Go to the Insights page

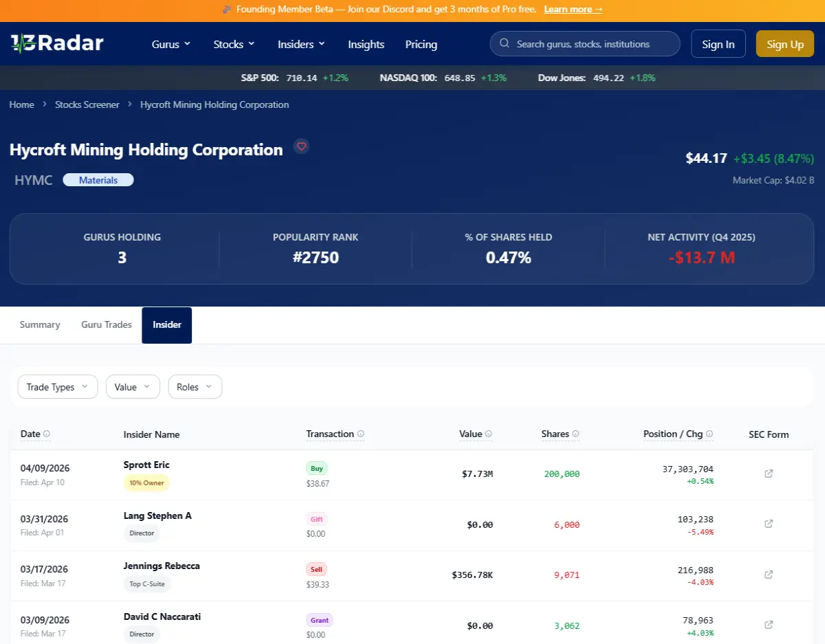[366, 44]
